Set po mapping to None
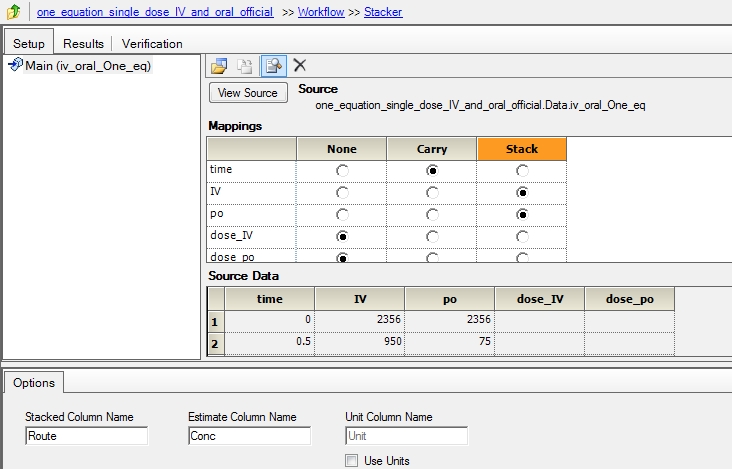 342,215
